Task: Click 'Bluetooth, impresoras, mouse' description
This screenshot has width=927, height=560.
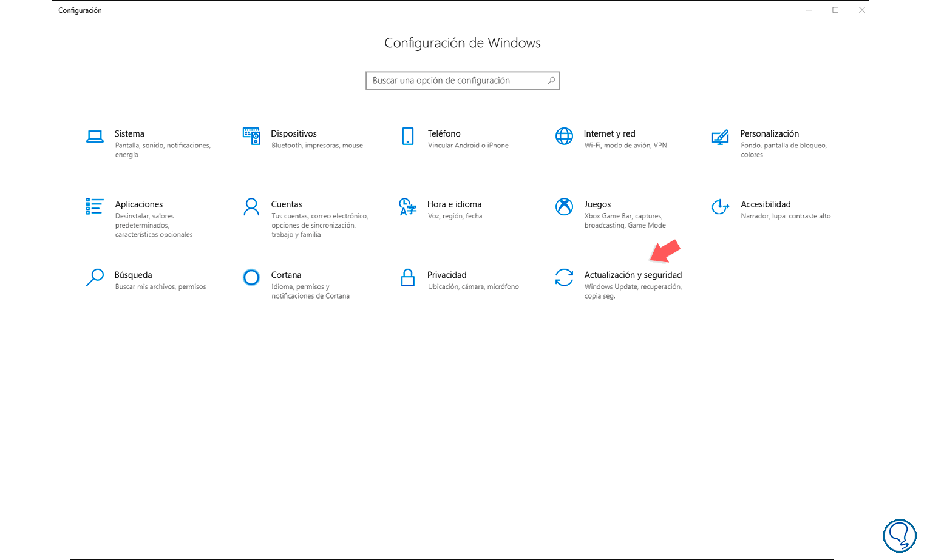Action: (x=317, y=146)
